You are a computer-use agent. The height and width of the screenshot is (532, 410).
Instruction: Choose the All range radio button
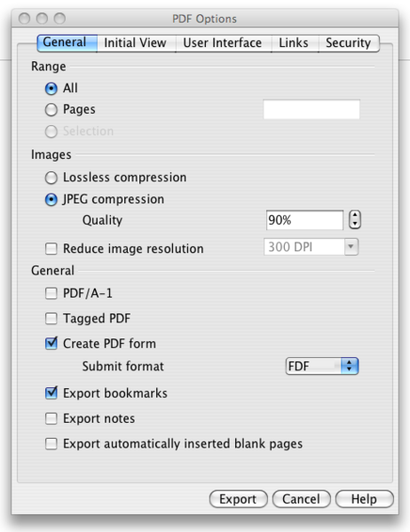point(51,89)
